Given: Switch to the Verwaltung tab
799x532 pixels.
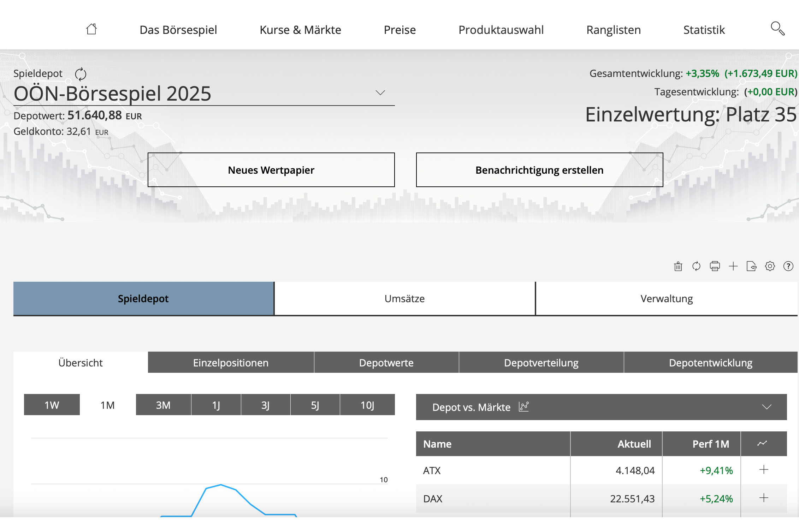Looking at the screenshot, I should 667,298.
